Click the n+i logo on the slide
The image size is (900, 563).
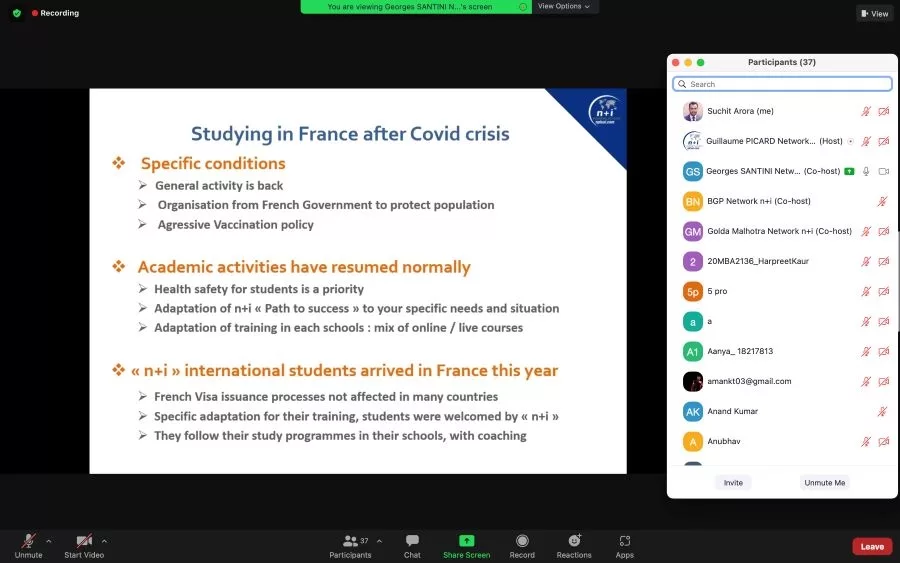point(605,110)
